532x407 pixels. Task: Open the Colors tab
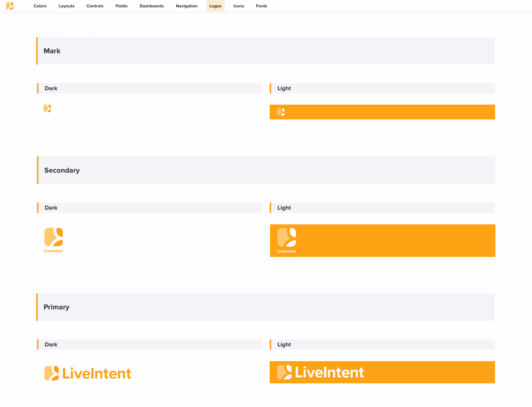[x=40, y=6]
